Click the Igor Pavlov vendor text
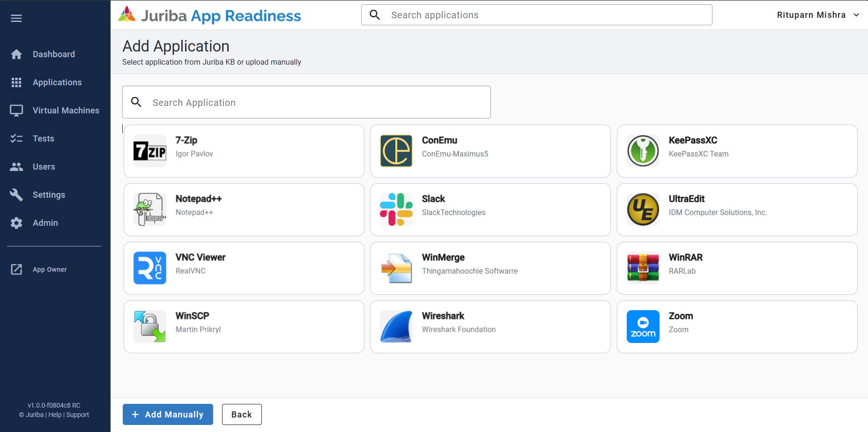 coord(194,154)
